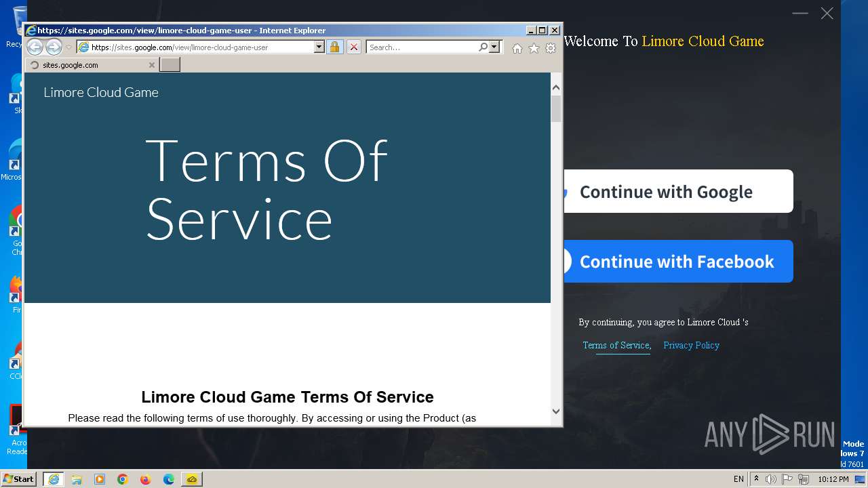Click the Limore Cloud Game site title
868x488 pixels.
coord(101,92)
